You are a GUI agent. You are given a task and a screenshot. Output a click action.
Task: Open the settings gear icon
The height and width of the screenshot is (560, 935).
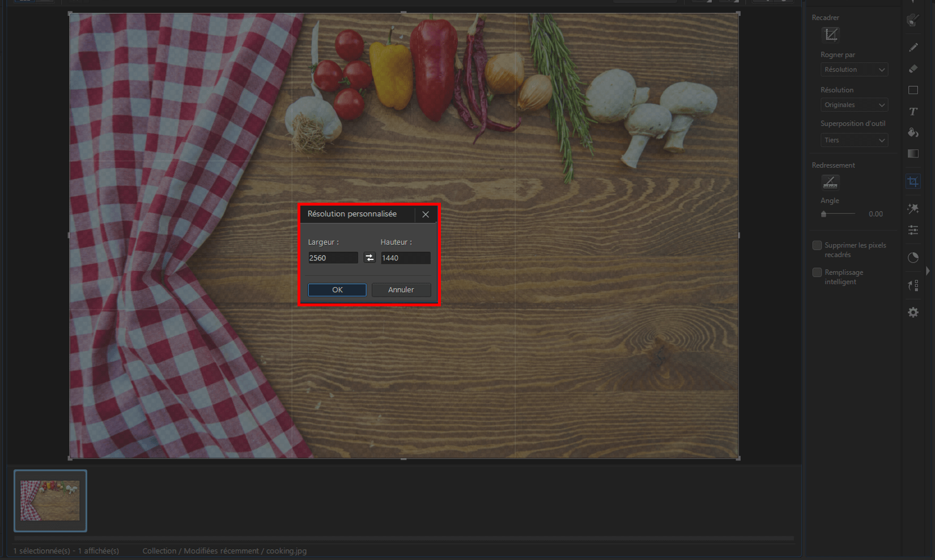tap(913, 313)
